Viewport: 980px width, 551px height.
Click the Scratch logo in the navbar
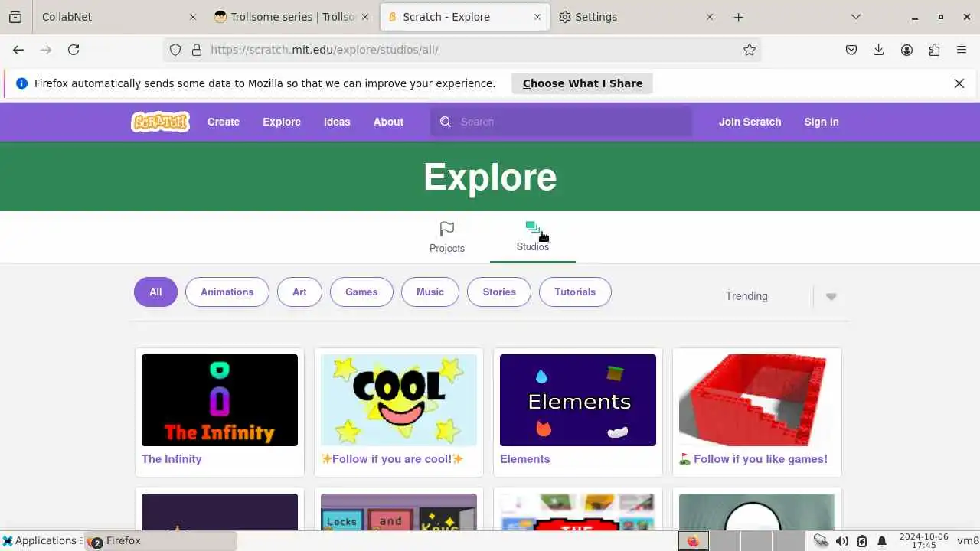[160, 122]
